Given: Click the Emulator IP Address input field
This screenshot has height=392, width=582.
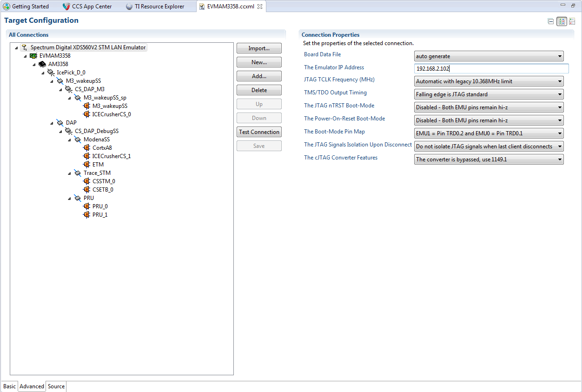Looking at the screenshot, I should [x=491, y=69].
